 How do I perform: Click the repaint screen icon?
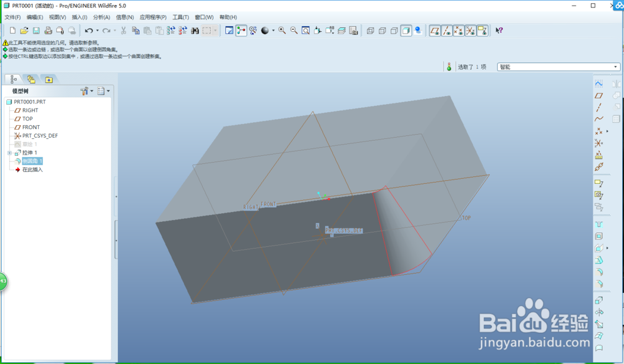point(229,31)
